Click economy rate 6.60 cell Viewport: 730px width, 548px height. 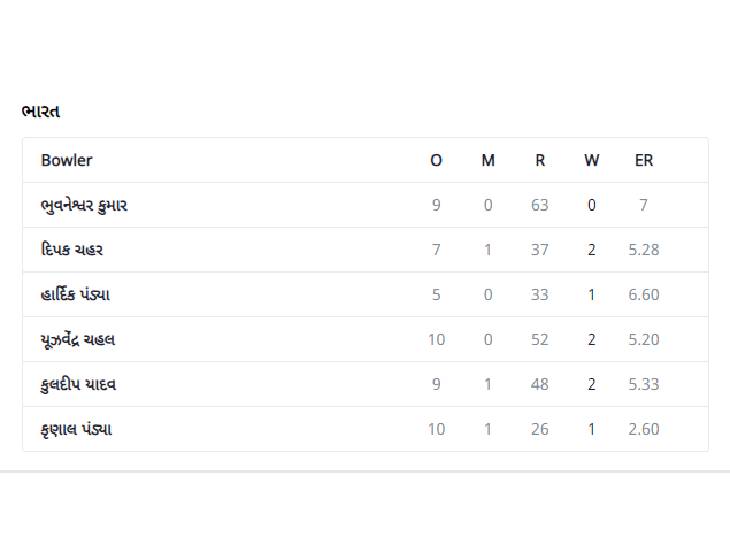[644, 295]
